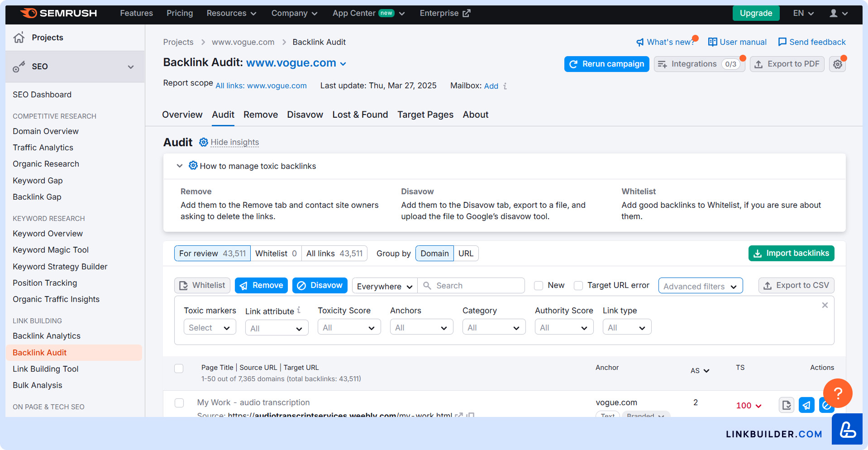The width and height of the screenshot is (868, 450).
Task: Enable the New checkbox filter
Action: click(539, 286)
